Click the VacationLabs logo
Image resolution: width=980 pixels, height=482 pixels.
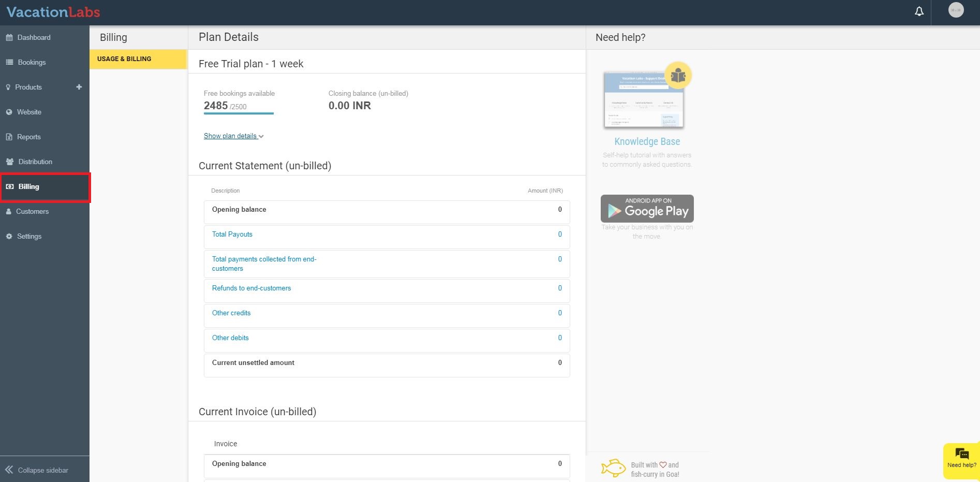pyautogui.click(x=53, y=12)
